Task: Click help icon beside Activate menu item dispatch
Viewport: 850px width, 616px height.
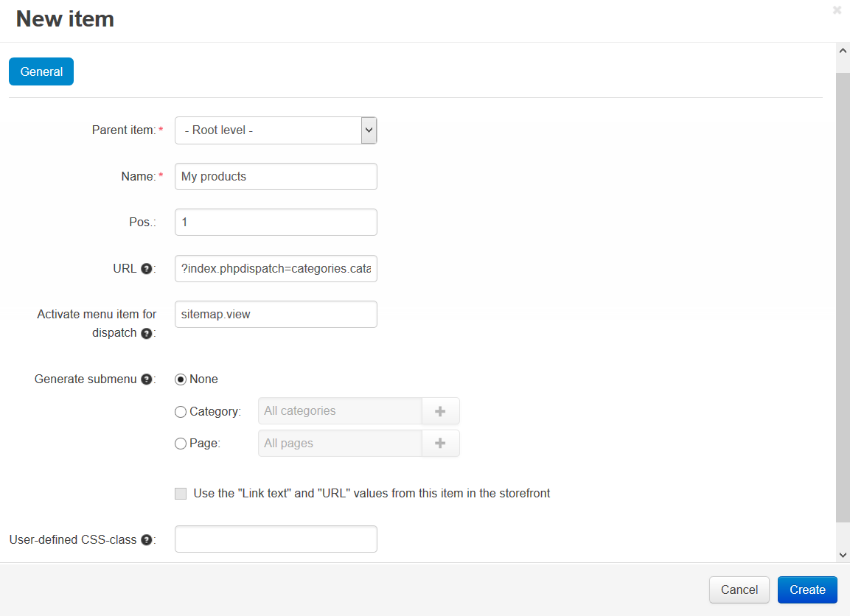Action: pyautogui.click(x=146, y=333)
